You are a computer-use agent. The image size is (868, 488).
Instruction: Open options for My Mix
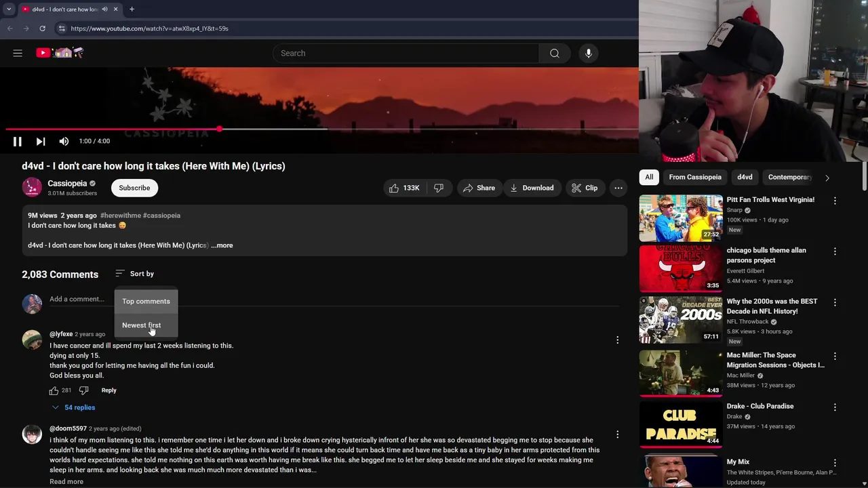[835, 463]
